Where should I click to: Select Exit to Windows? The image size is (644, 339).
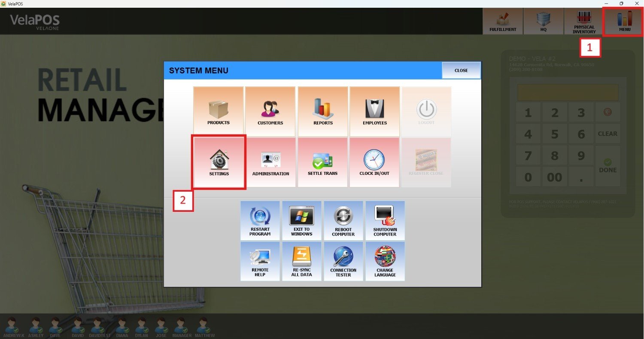coord(301,220)
